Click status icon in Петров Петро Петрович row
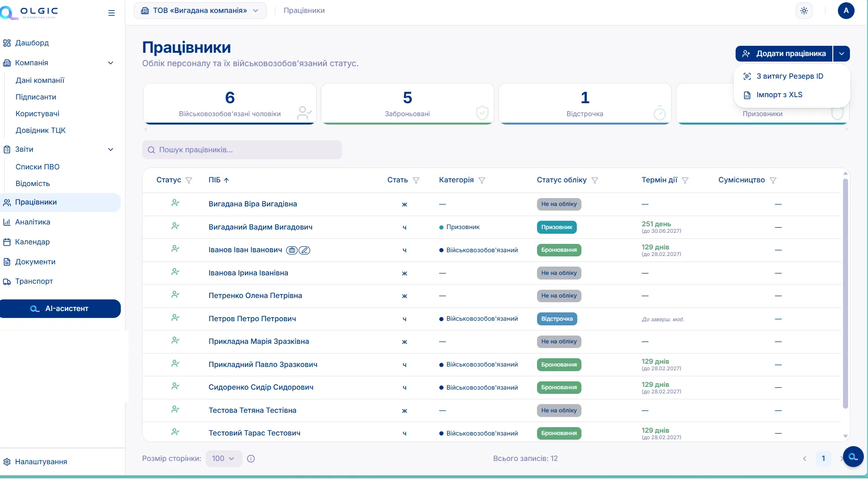Screen dimensions: 868x479 coord(175,318)
